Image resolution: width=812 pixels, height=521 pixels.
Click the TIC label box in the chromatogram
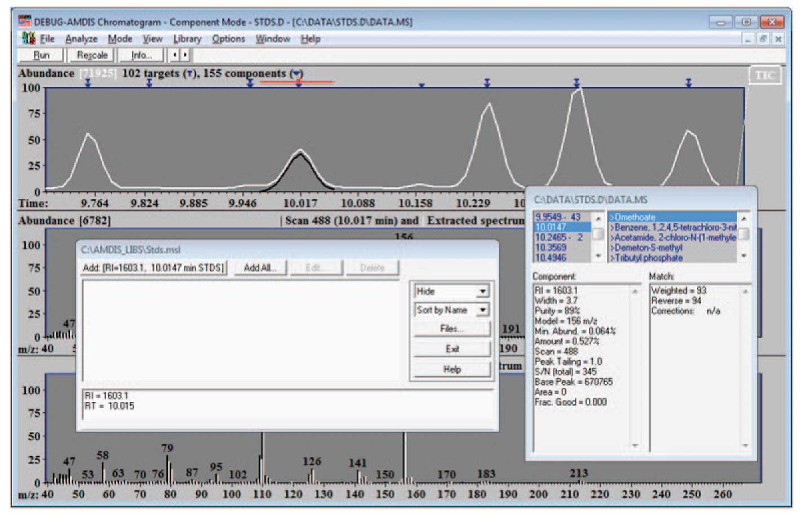click(x=764, y=76)
